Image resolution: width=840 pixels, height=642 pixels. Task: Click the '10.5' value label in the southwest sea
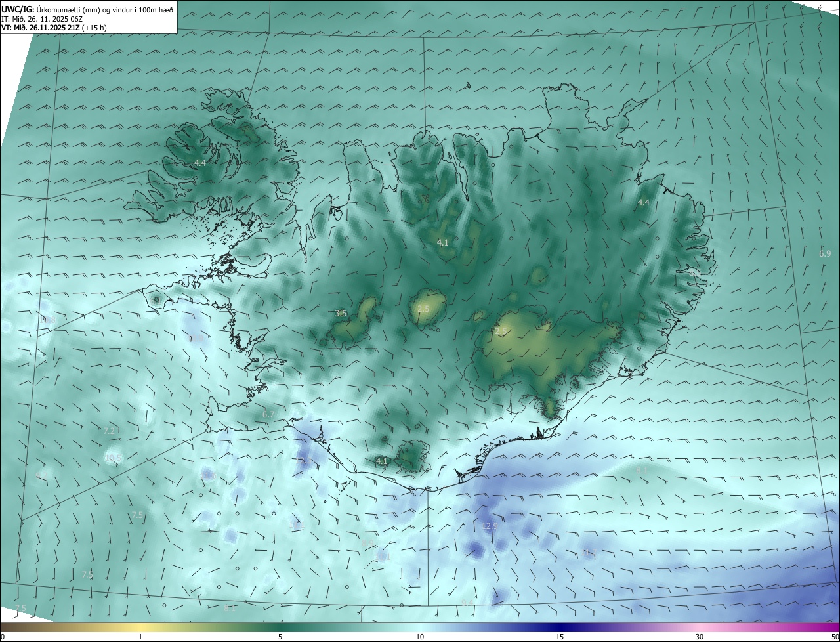pyautogui.click(x=114, y=458)
